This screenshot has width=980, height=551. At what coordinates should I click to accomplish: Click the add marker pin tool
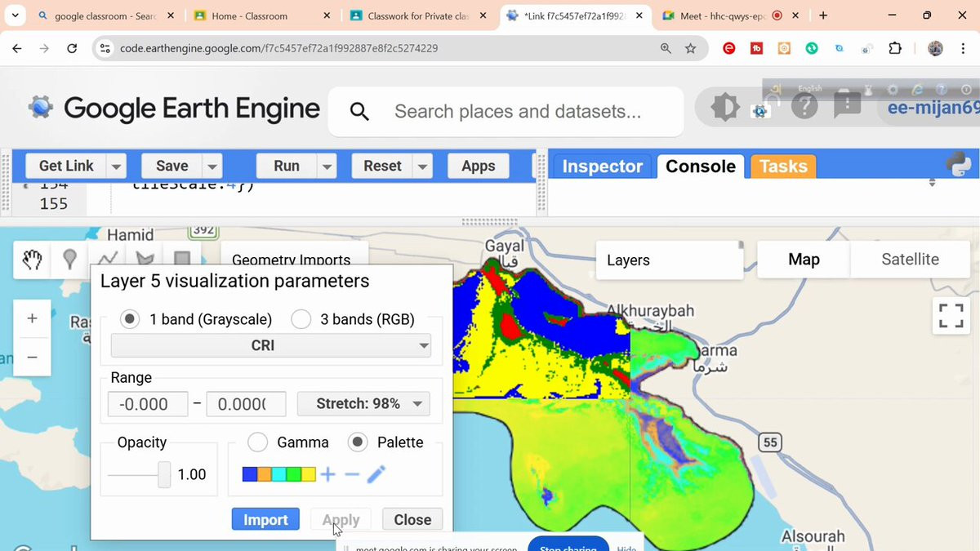click(x=69, y=260)
